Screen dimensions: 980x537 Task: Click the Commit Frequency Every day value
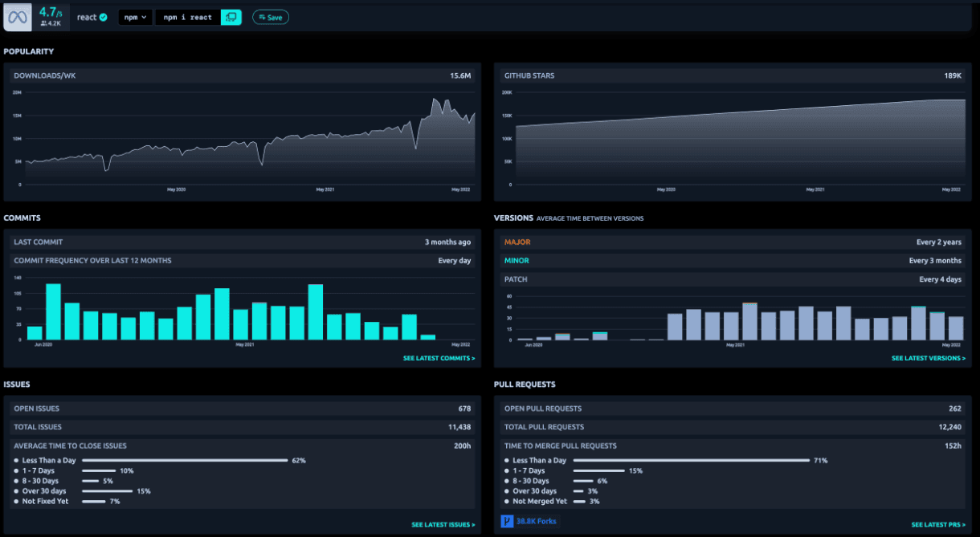tap(455, 260)
